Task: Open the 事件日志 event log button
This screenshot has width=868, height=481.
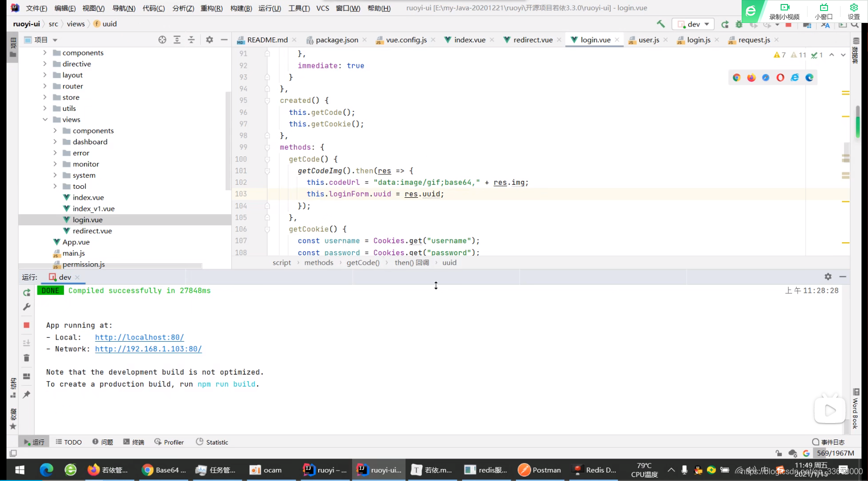Action: click(829, 442)
